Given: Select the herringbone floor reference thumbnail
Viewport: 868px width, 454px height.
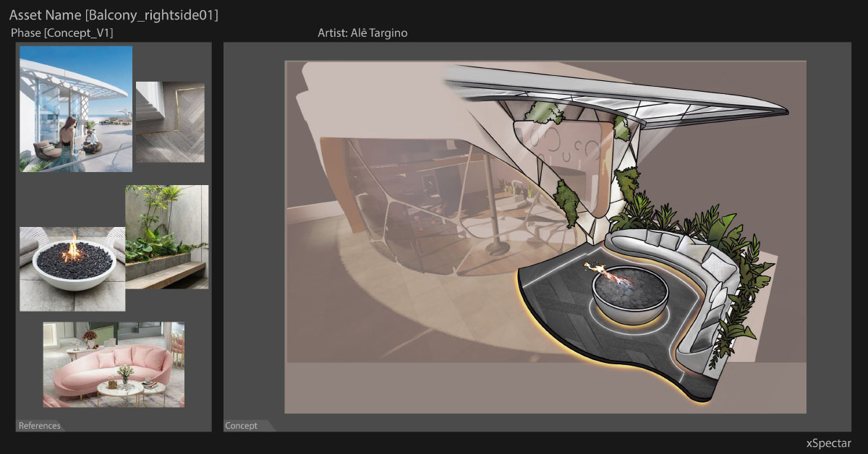Looking at the screenshot, I should tap(170, 121).
